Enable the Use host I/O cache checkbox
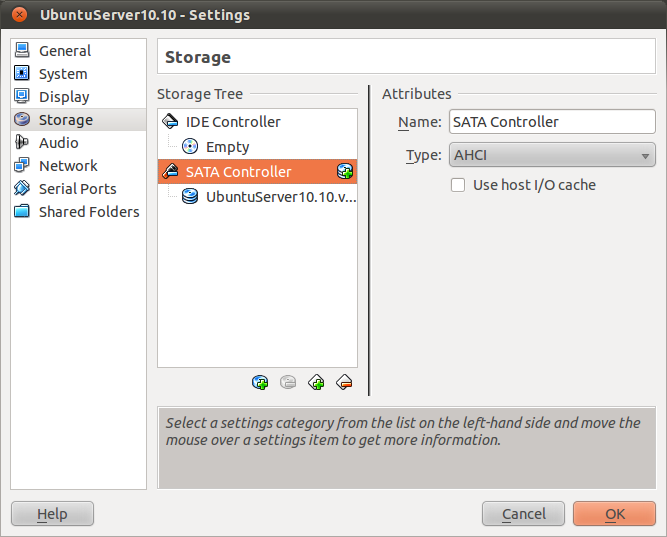 [458, 185]
